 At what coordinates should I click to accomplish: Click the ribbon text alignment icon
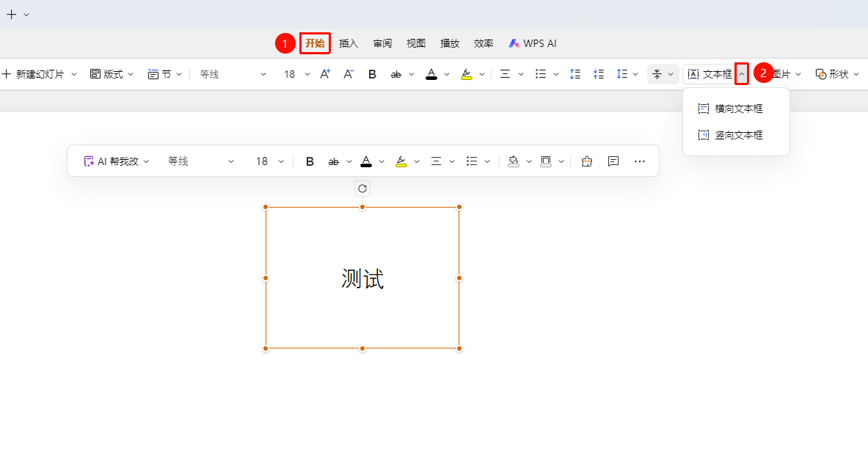pos(505,74)
